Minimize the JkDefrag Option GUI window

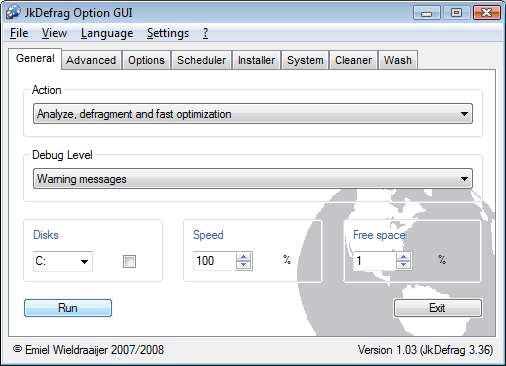coord(427,13)
